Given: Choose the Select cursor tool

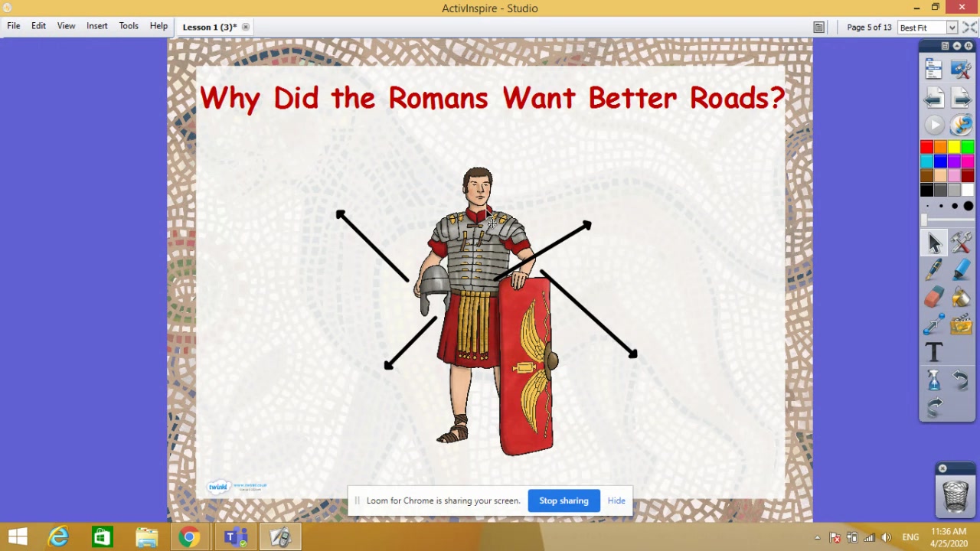Looking at the screenshot, I should [933, 243].
